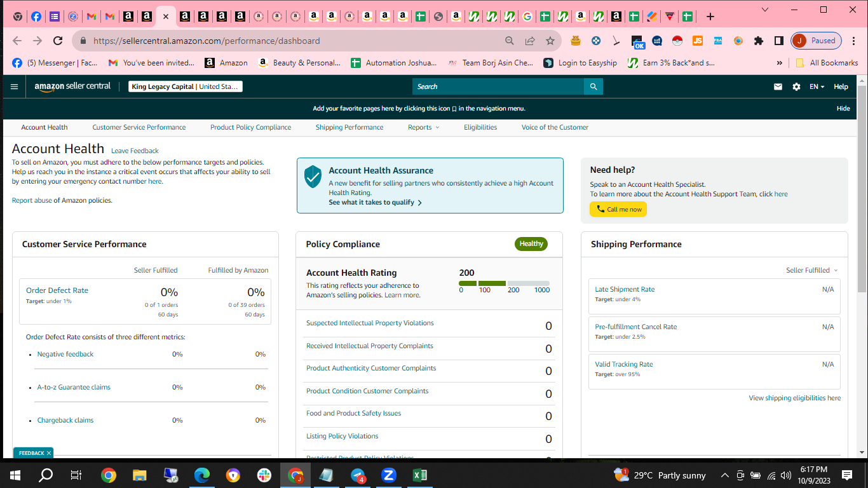Click the orange JS extension icon
Image resolution: width=868 pixels, height=488 pixels.
coord(698,41)
